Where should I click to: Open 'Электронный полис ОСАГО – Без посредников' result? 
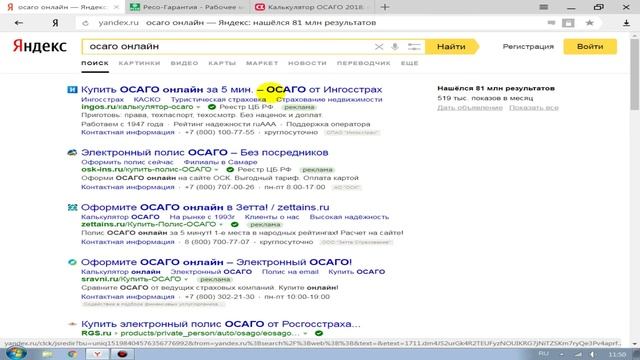(204, 152)
